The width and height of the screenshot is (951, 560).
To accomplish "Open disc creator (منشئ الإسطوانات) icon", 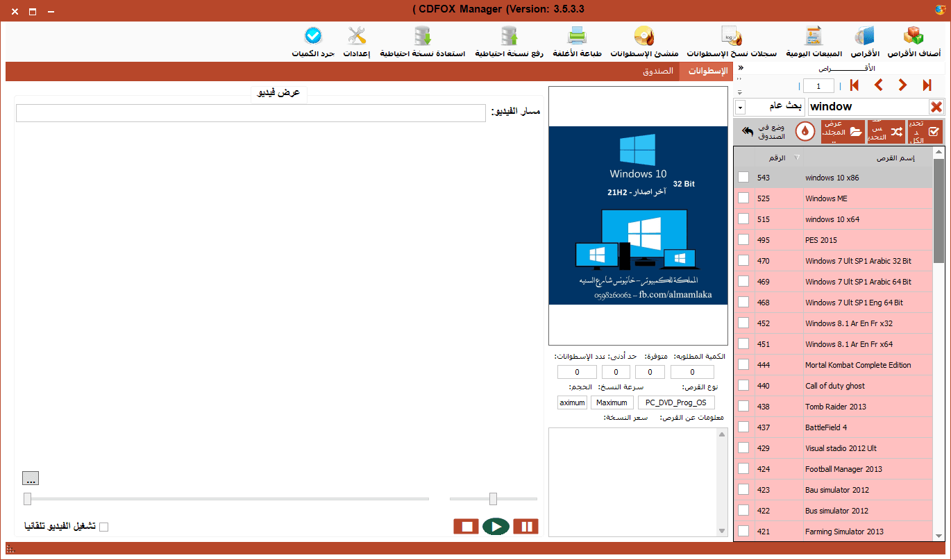I will click(x=645, y=42).
